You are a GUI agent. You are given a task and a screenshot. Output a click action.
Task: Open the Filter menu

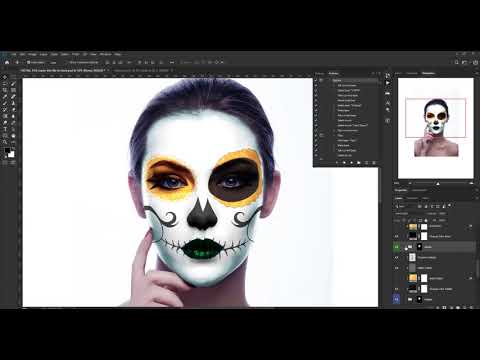tap(76, 54)
